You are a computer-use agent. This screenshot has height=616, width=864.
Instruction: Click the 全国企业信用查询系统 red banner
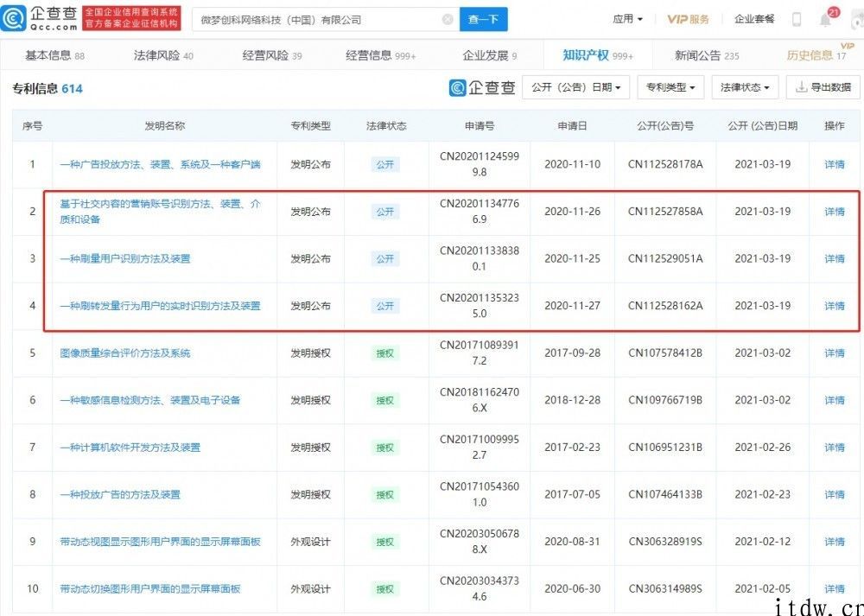[131, 18]
